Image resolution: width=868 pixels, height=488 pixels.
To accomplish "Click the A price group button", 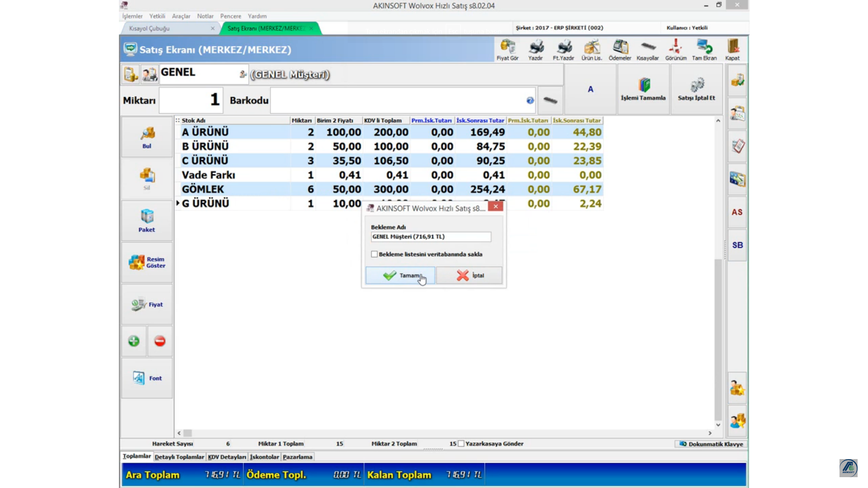I will tap(590, 89).
